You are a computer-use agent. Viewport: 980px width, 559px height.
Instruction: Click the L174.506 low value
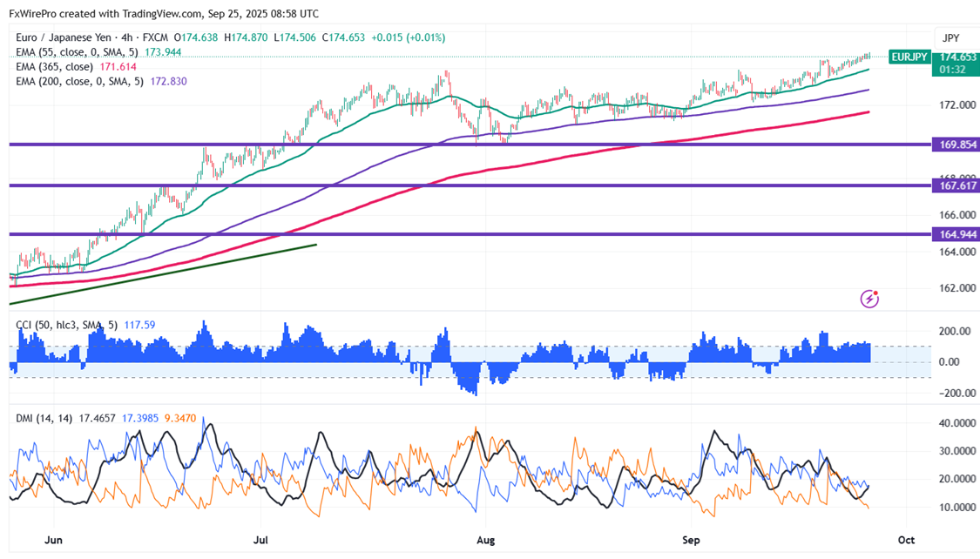[295, 37]
